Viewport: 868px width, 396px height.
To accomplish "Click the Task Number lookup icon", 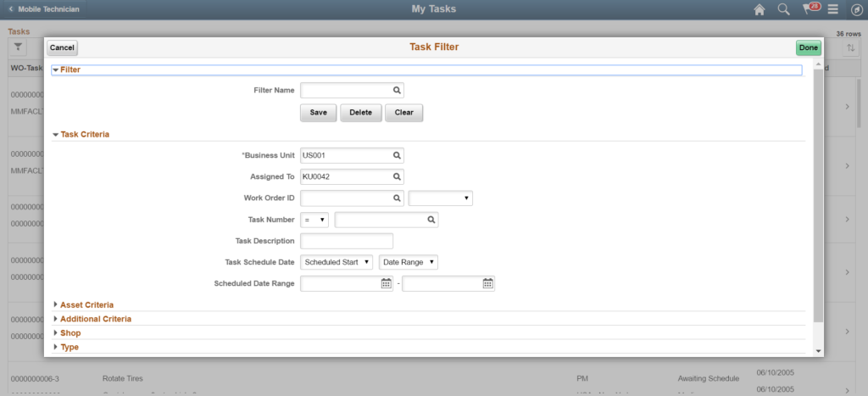I will click(431, 220).
